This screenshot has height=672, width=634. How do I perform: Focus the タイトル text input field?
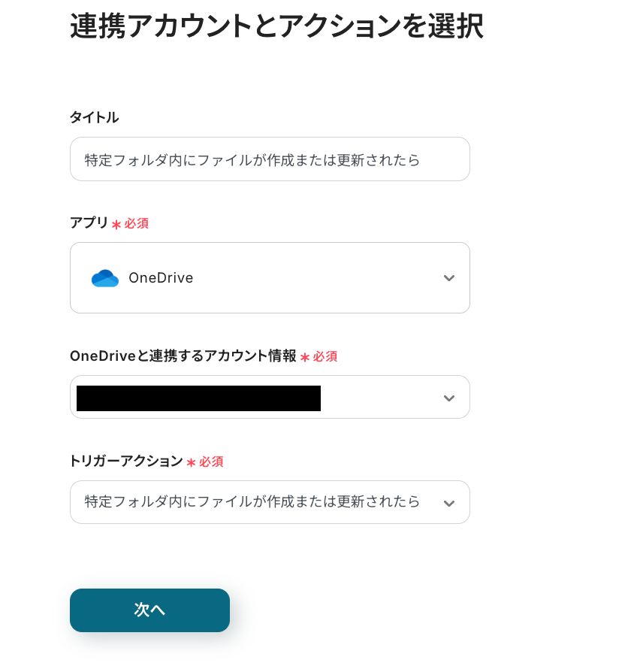[269, 159]
